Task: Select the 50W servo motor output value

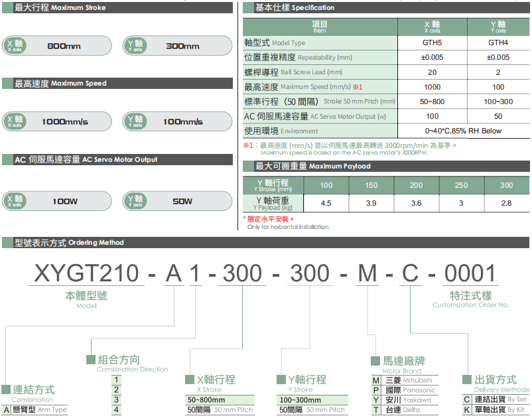Action: coord(182,201)
